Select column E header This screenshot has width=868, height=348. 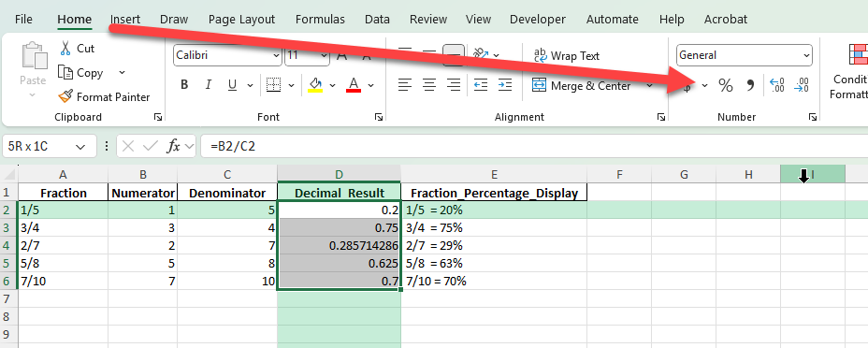(494, 175)
